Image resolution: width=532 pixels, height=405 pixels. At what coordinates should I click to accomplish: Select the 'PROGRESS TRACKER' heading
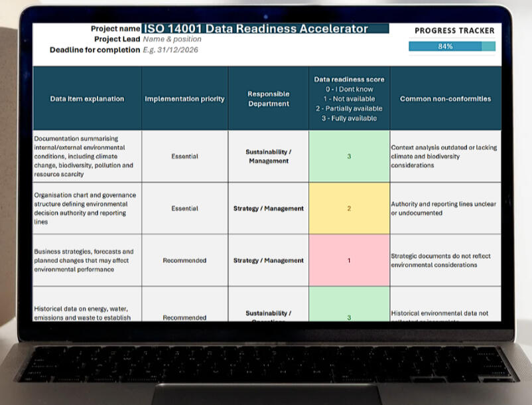click(x=454, y=31)
